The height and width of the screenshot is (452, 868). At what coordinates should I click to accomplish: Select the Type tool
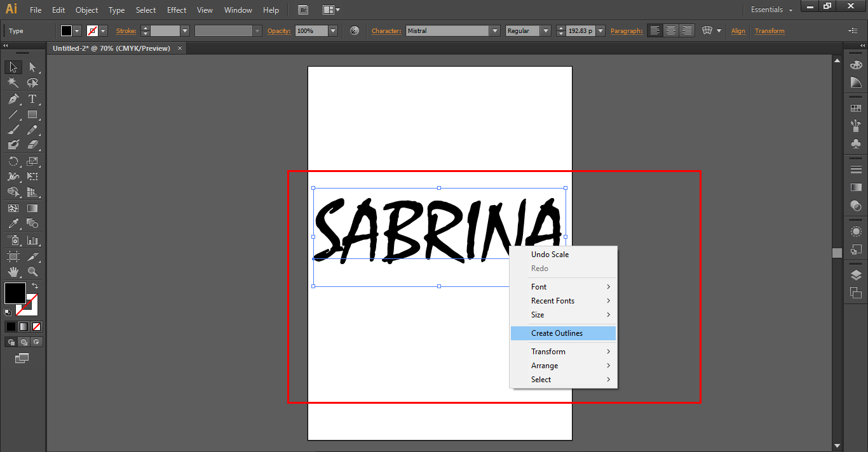(x=33, y=98)
